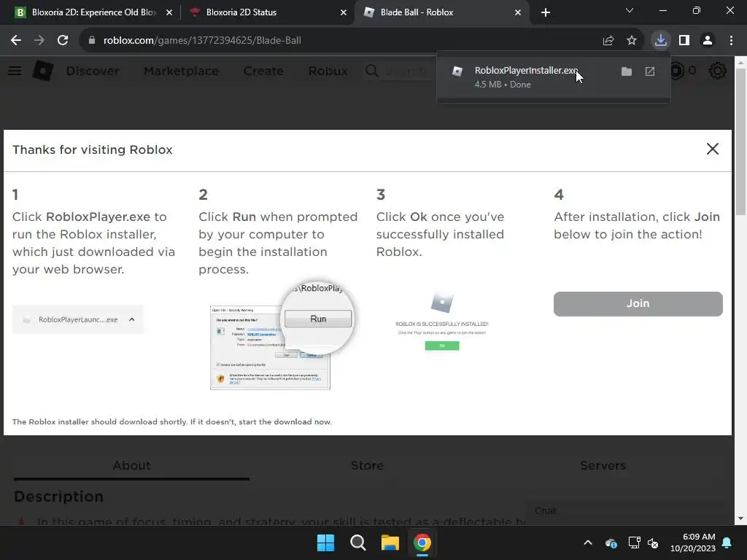
Task: Show downloaded file in folder
Action: pyautogui.click(x=627, y=71)
